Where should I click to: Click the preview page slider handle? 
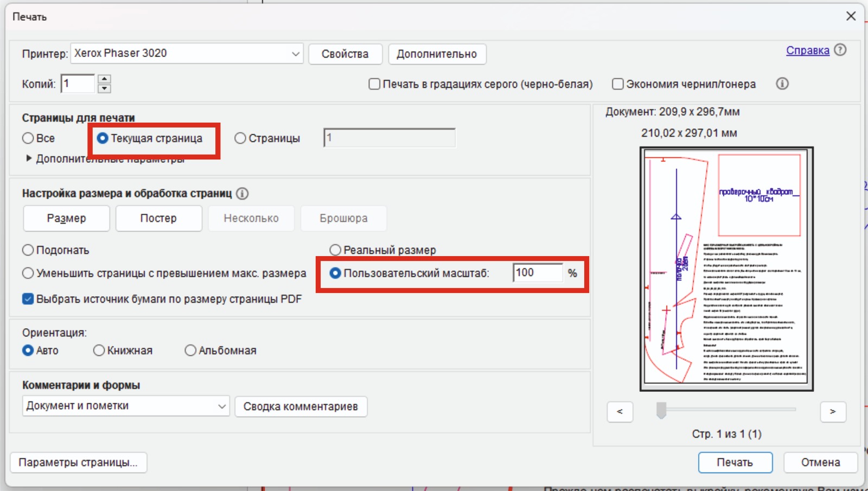pyautogui.click(x=661, y=410)
